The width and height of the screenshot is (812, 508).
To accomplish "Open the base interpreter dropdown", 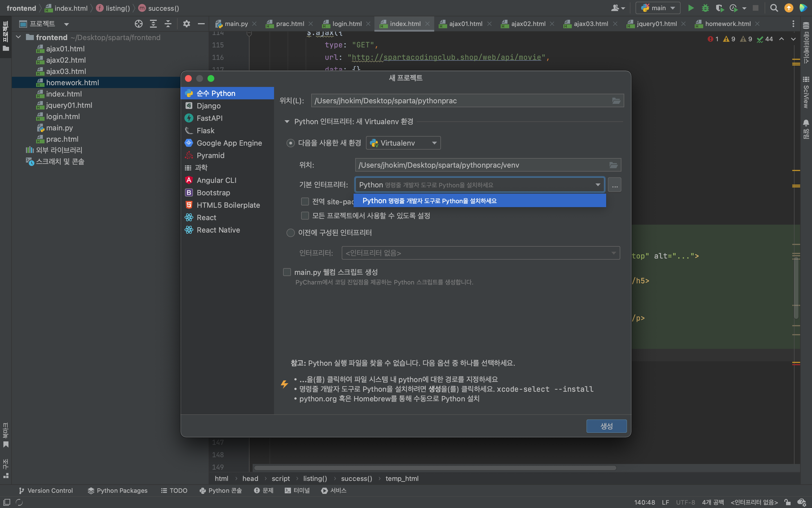I will 480,185.
